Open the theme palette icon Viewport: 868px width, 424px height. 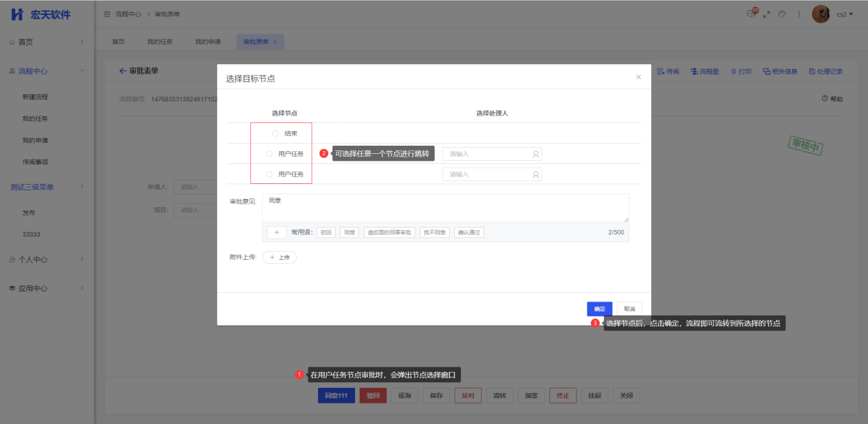[782, 14]
